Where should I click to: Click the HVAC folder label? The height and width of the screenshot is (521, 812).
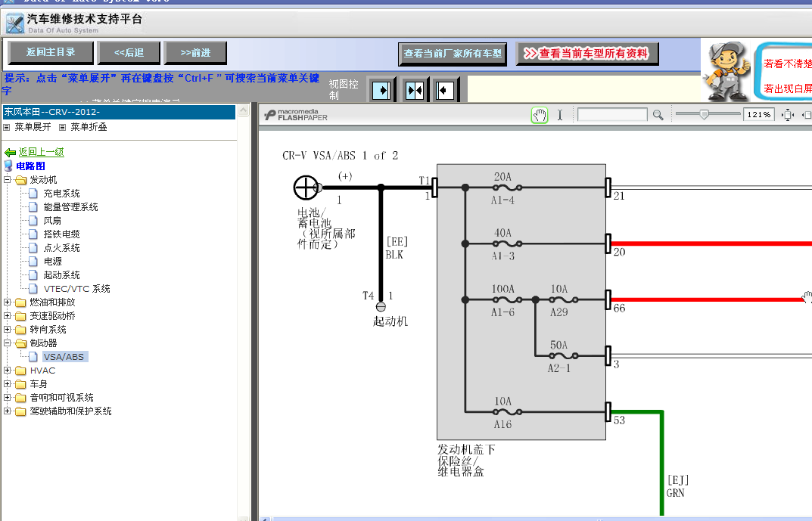(x=42, y=371)
